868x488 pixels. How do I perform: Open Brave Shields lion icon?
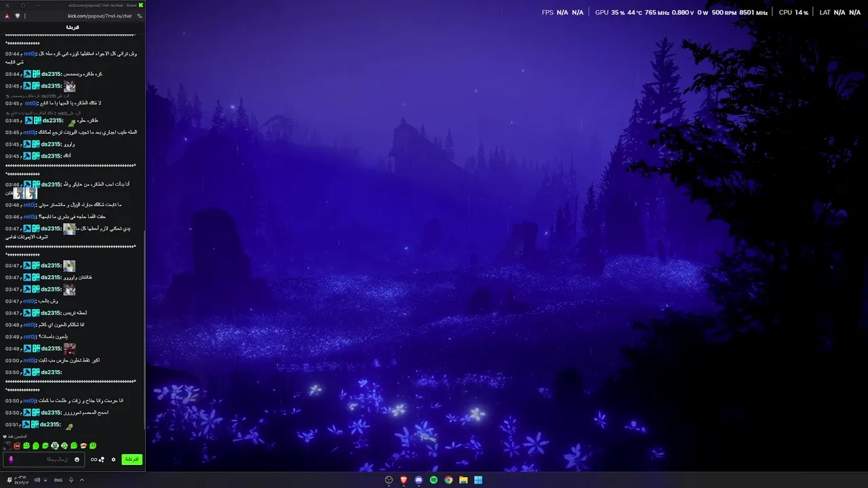(18, 16)
